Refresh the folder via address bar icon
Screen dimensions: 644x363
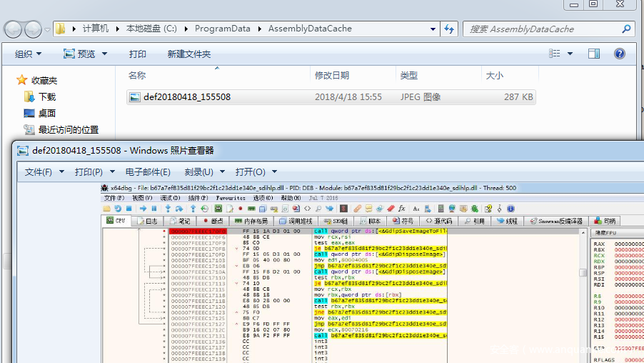[x=449, y=29]
